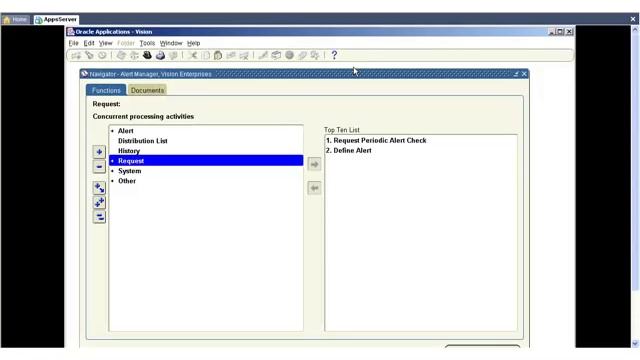Open the Edit menu
The width and height of the screenshot is (640, 360).
89,43
